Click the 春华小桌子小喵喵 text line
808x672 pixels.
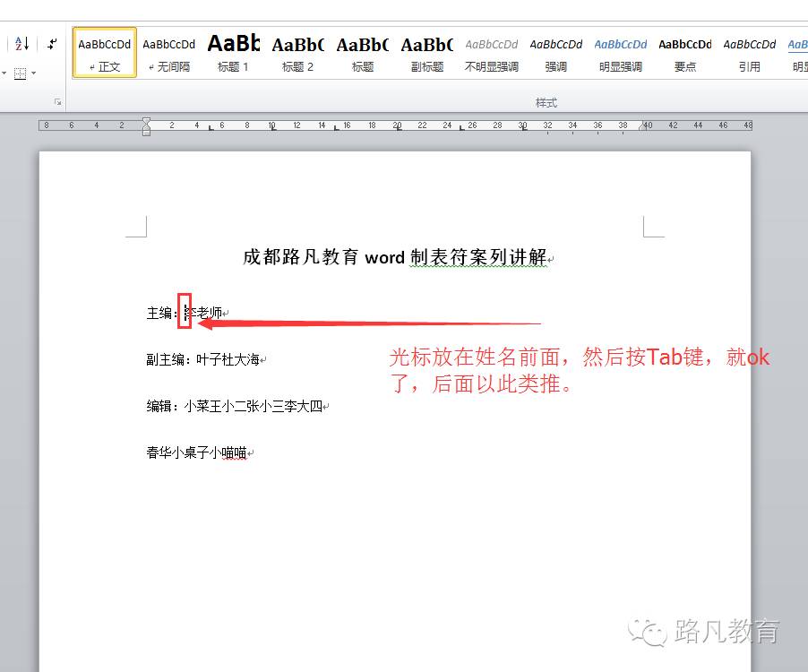tap(196, 453)
